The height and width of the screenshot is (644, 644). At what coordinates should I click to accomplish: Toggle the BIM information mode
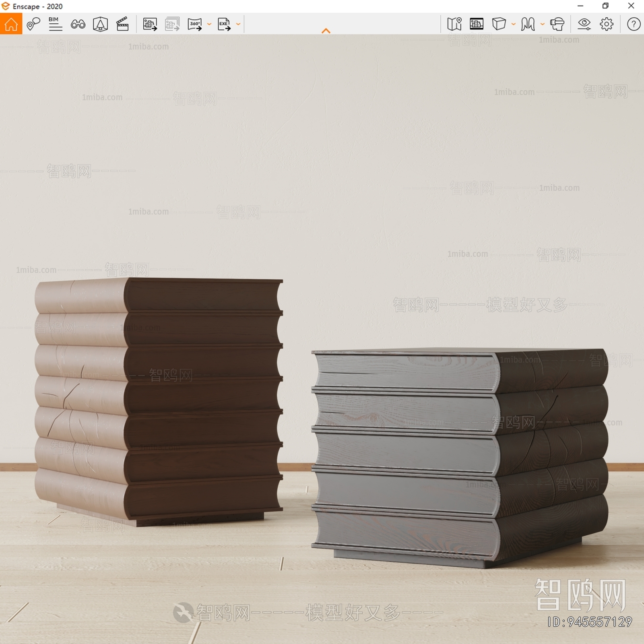coord(55,24)
